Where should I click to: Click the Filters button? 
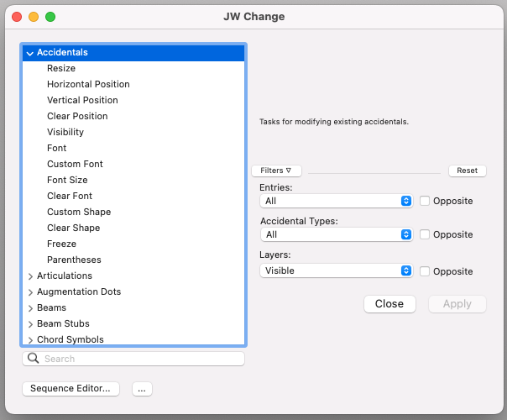click(x=276, y=171)
